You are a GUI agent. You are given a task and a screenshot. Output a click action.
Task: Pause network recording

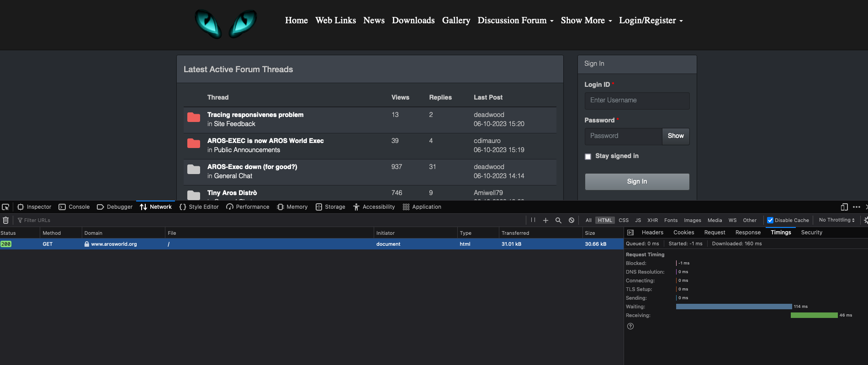click(x=533, y=220)
